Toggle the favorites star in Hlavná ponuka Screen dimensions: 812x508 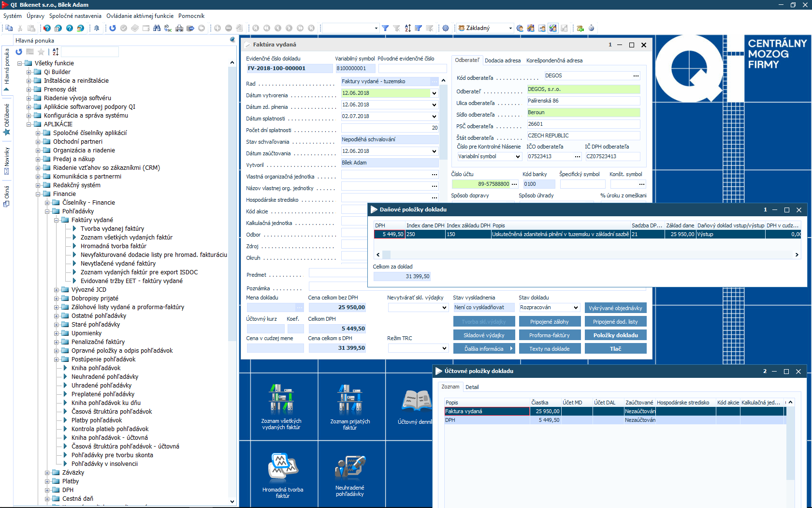41,52
